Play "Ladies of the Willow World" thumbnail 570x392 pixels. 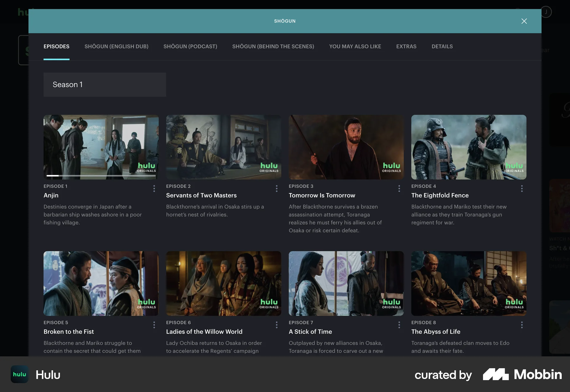coord(224,284)
